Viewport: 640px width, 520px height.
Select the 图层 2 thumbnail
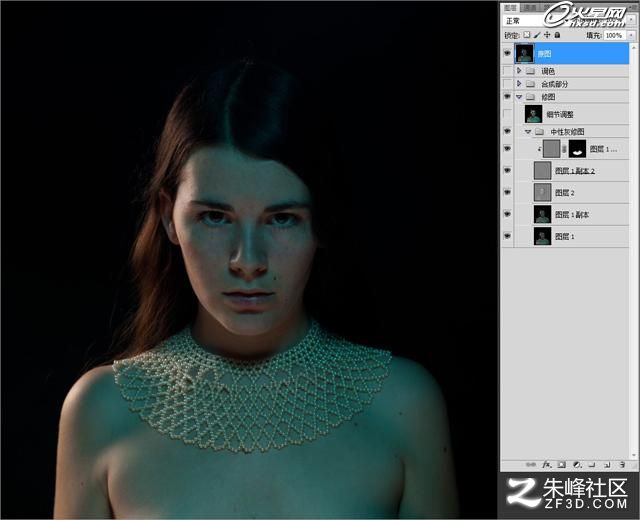tap(542, 192)
